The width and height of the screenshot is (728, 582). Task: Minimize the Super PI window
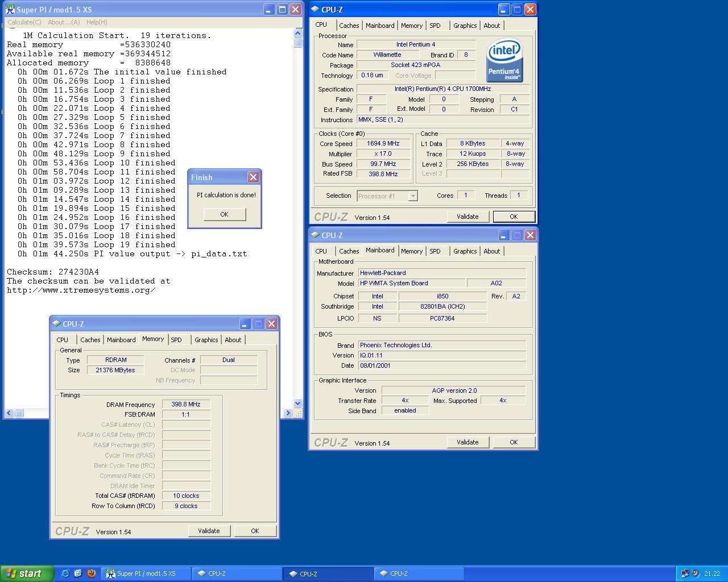point(269,10)
